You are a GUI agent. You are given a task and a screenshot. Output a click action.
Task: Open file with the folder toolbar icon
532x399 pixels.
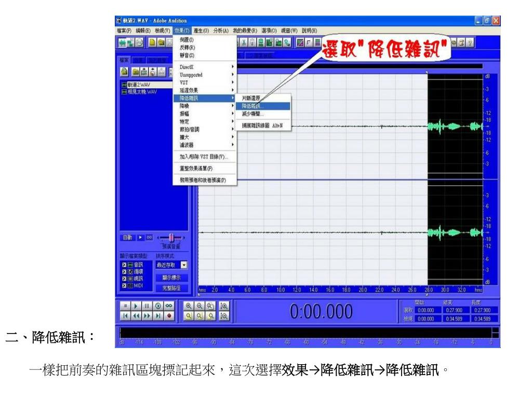pyautogui.click(x=161, y=43)
